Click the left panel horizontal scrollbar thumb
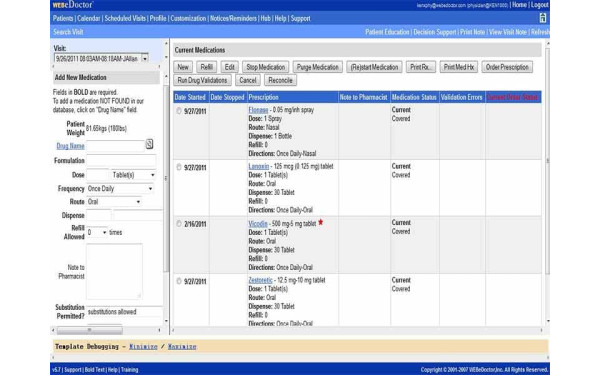 [90, 330]
